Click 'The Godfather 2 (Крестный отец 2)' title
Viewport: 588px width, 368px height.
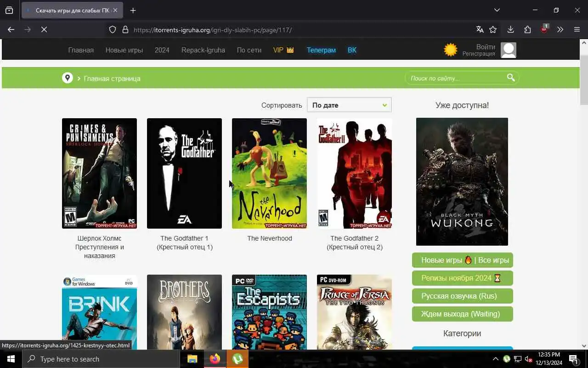pyautogui.click(x=354, y=242)
